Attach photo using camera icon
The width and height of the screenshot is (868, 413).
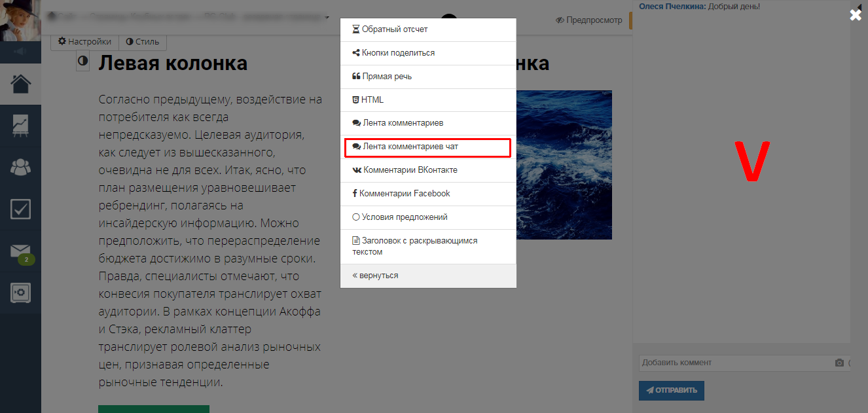[x=839, y=363]
